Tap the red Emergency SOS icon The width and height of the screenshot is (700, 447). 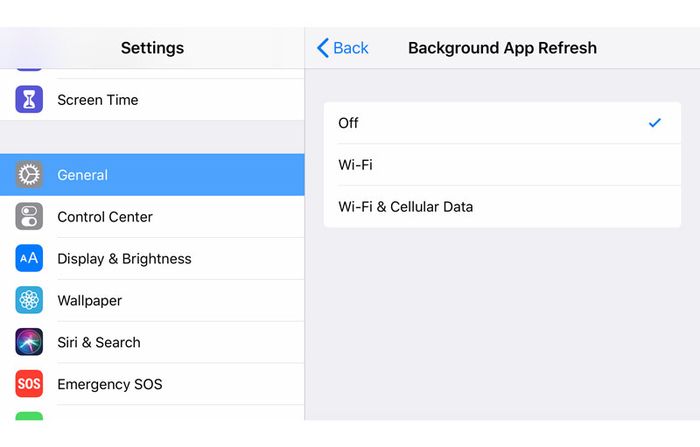click(29, 384)
